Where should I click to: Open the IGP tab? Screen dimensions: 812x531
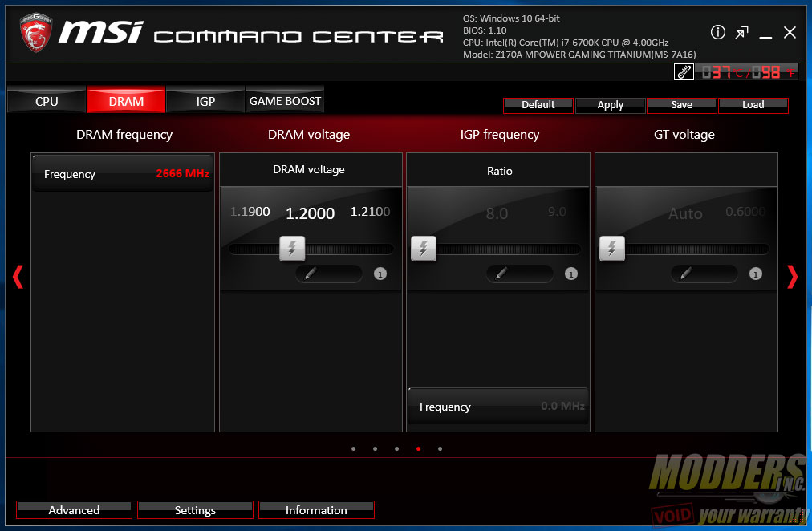coord(205,100)
